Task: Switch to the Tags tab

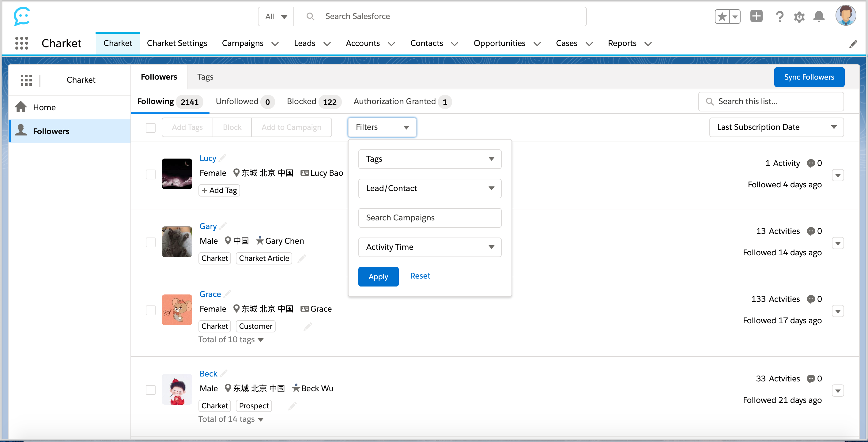Action: (205, 77)
